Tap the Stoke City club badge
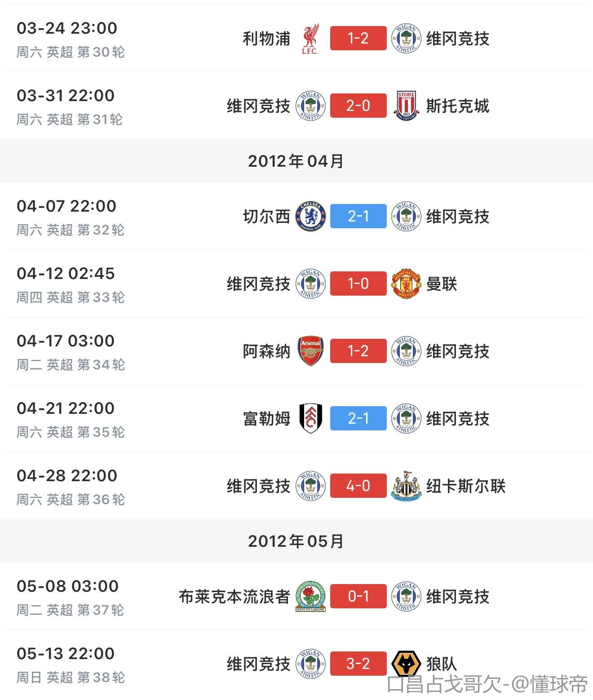Screen dimensions: 593x700 coord(406,106)
